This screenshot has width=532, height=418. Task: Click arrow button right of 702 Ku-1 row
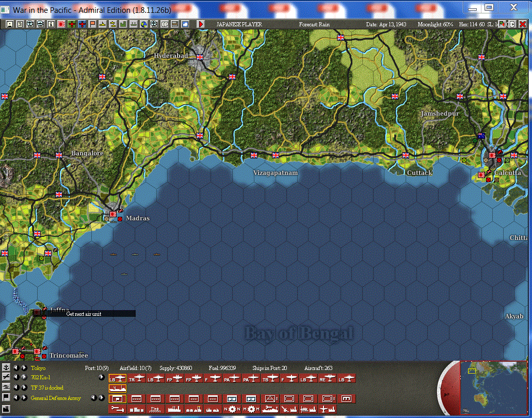pyautogui.click(x=102, y=377)
